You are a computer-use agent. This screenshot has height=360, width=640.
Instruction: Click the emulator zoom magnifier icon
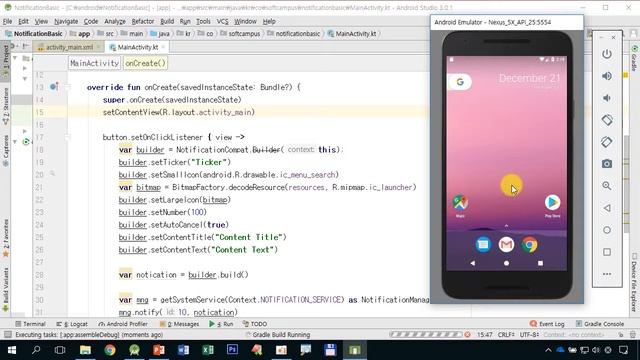click(607, 186)
